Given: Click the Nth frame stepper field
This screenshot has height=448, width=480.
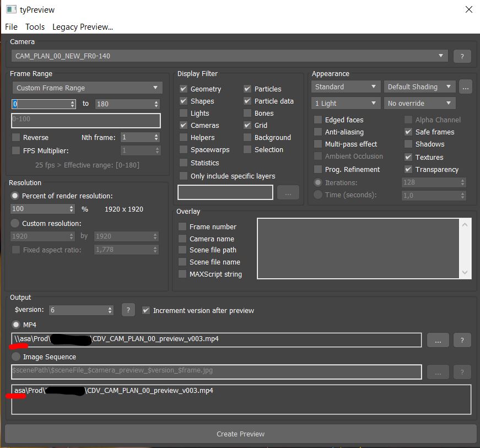Looking at the screenshot, I should 140,137.
